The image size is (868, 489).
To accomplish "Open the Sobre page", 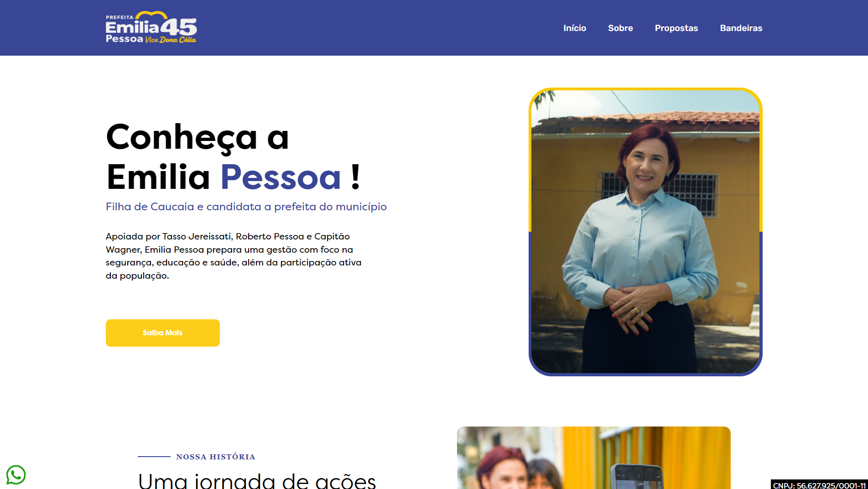I will (x=620, y=28).
